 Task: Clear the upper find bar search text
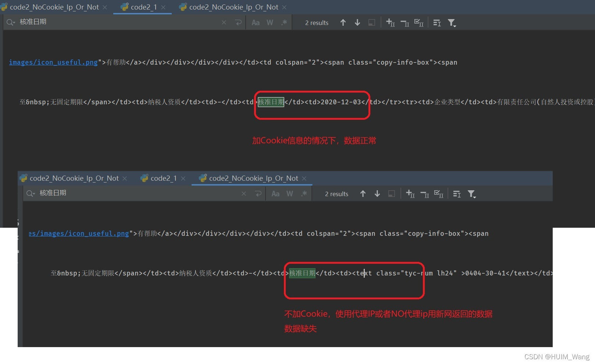click(224, 22)
